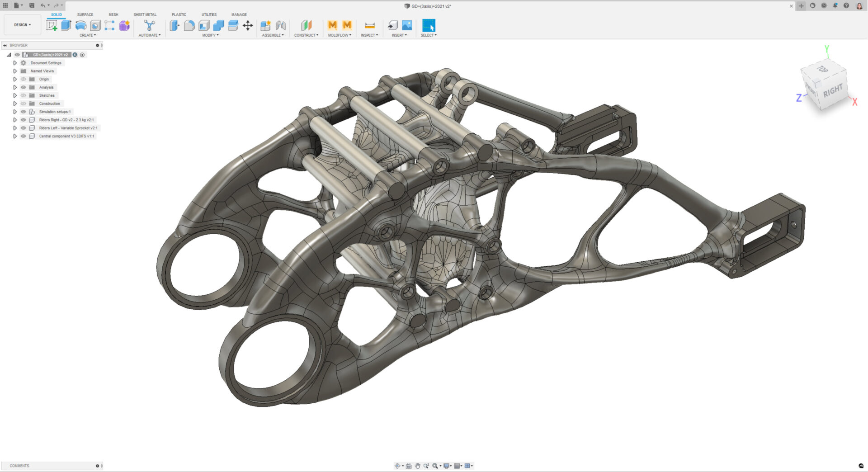
Task: Open the Surface tab
Action: click(x=85, y=14)
